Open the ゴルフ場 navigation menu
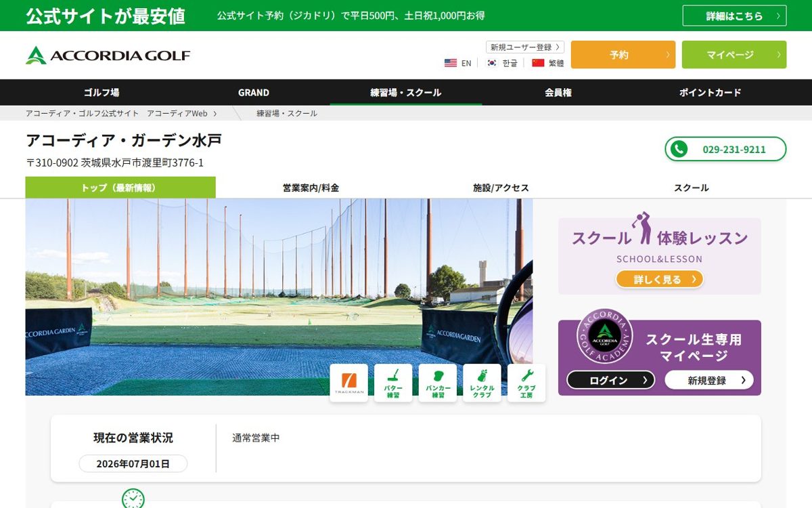Viewport: 812px width, 508px height. [101, 92]
